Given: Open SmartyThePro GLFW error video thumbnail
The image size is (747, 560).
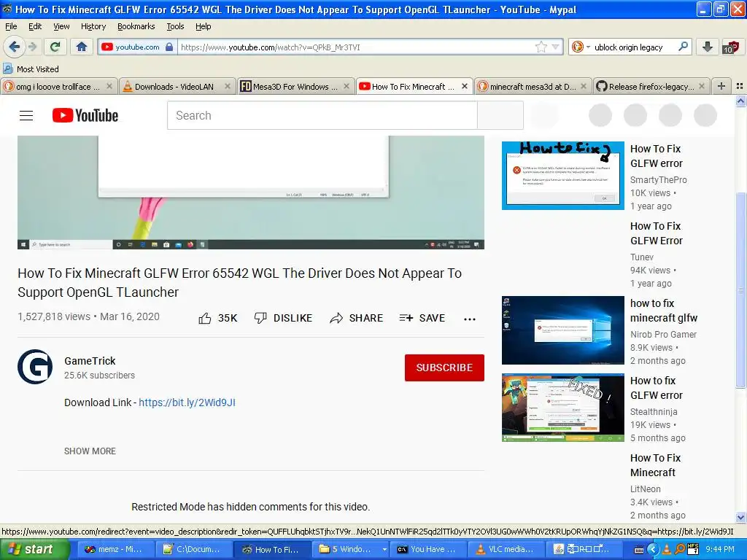Looking at the screenshot, I should tap(562, 175).
